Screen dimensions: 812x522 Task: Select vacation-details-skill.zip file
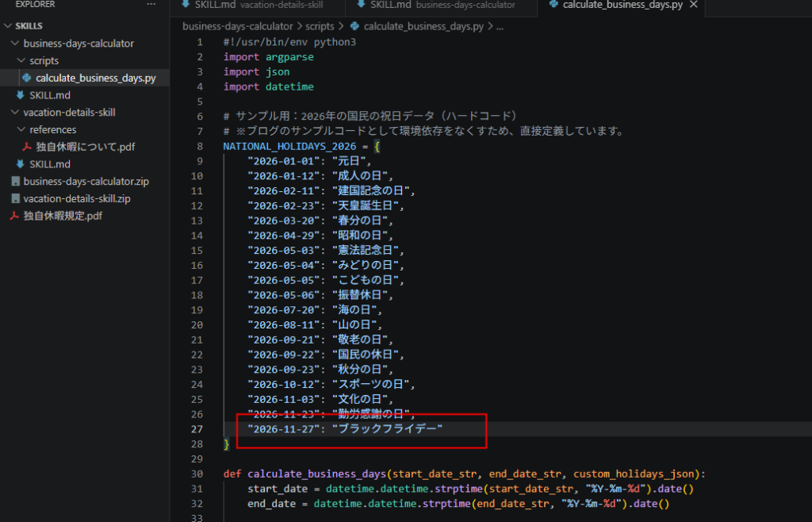tap(77, 199)
